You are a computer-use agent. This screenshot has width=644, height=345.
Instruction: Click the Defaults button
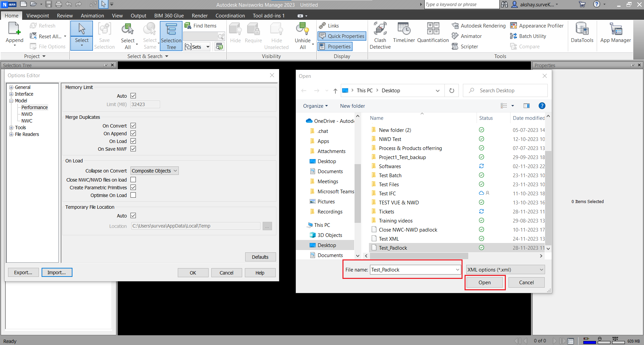(260, 257)
